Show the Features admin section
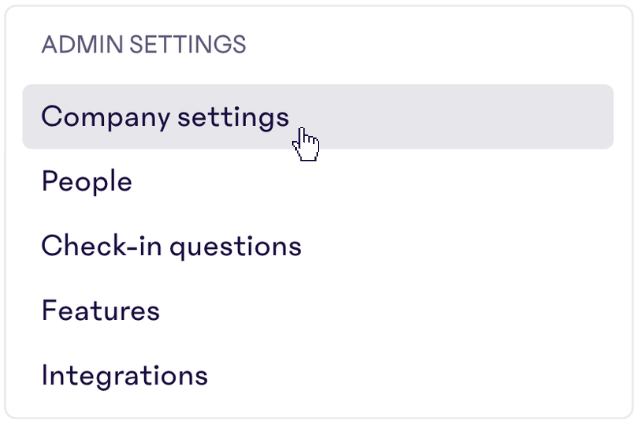The image size is (640, 424). (100, 311)
